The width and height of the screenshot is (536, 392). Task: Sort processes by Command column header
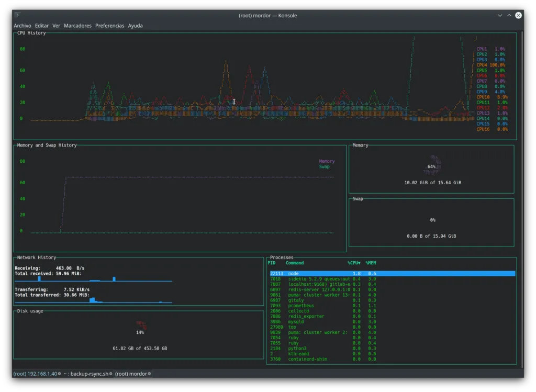[295, 263]
